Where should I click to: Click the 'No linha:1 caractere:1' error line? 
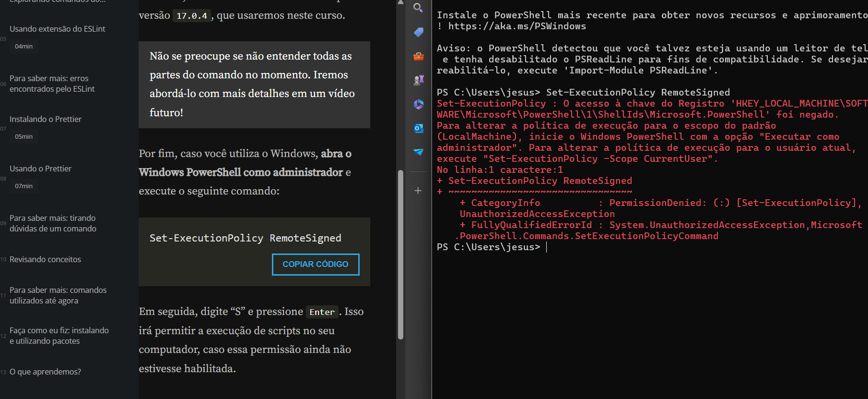500,170
